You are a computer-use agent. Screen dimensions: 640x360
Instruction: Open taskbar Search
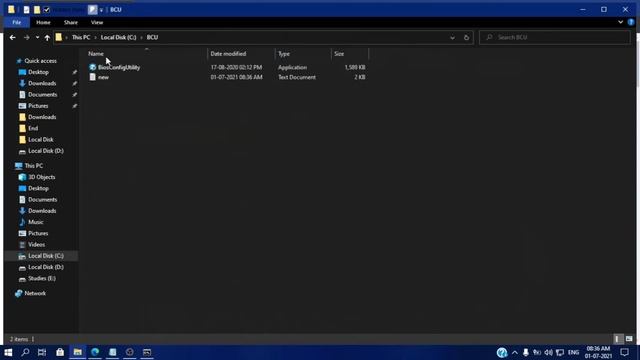tap(25, 352)
